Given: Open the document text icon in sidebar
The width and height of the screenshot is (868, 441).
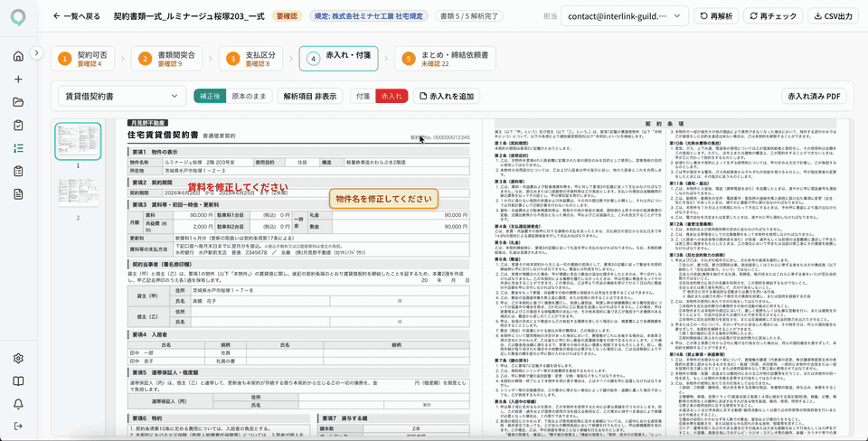Looking at the screenshot, I should [x=18, y=194].
